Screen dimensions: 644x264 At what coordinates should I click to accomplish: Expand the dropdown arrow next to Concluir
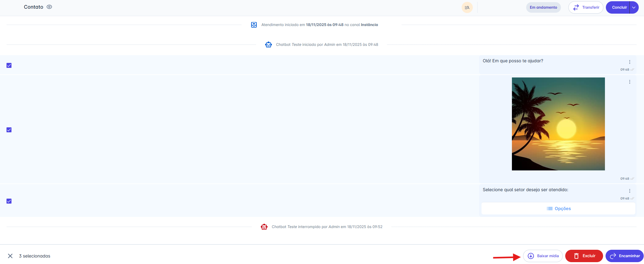point(634,7)
